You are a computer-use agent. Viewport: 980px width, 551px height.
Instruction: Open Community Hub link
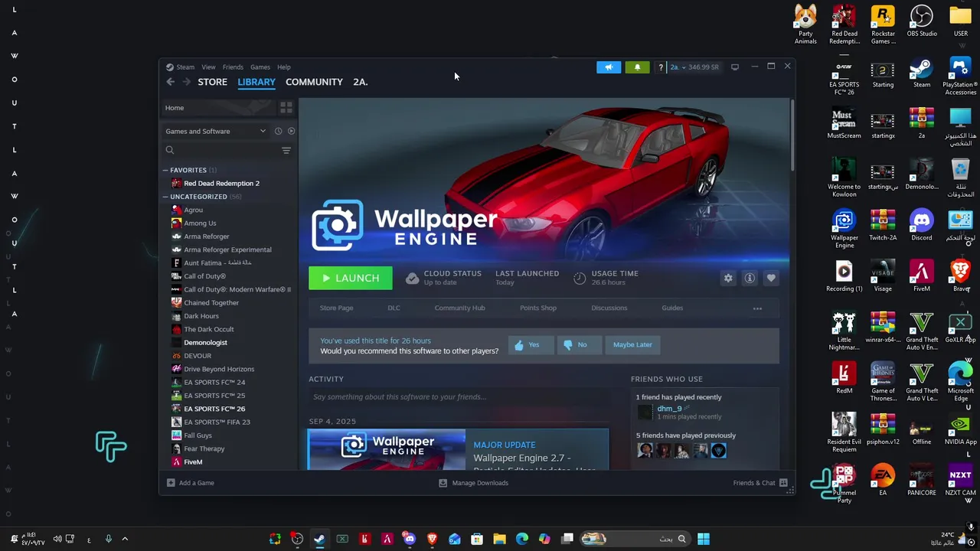[459, 308]
